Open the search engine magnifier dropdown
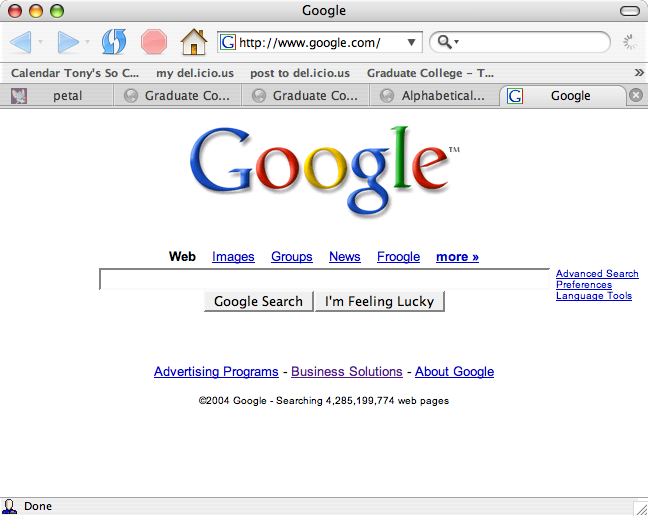 point(446,43)
